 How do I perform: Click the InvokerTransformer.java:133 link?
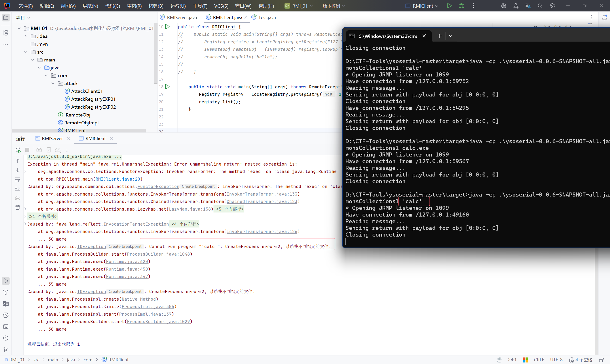[261, 194]
